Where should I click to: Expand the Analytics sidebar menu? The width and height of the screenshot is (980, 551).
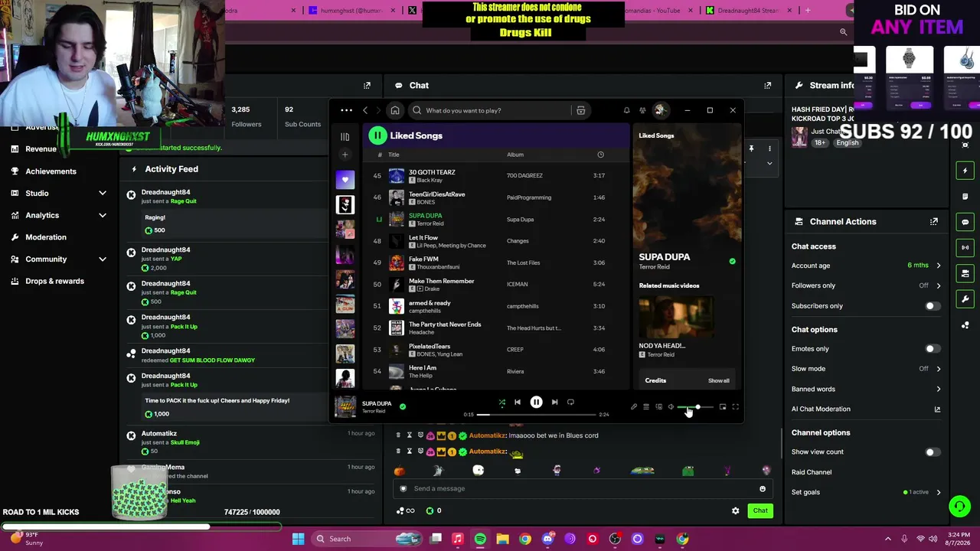click(103, 216)
